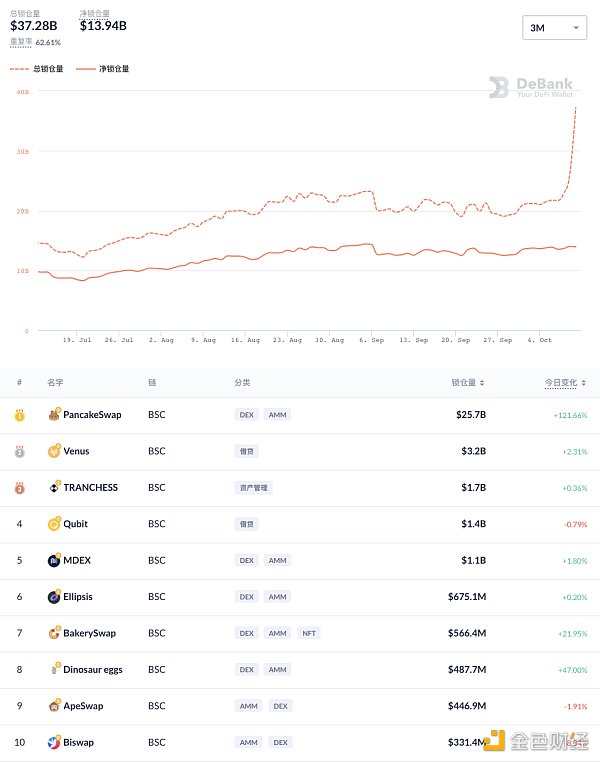Sort table by today's change column
600x762 pixels.
(565, 382)
